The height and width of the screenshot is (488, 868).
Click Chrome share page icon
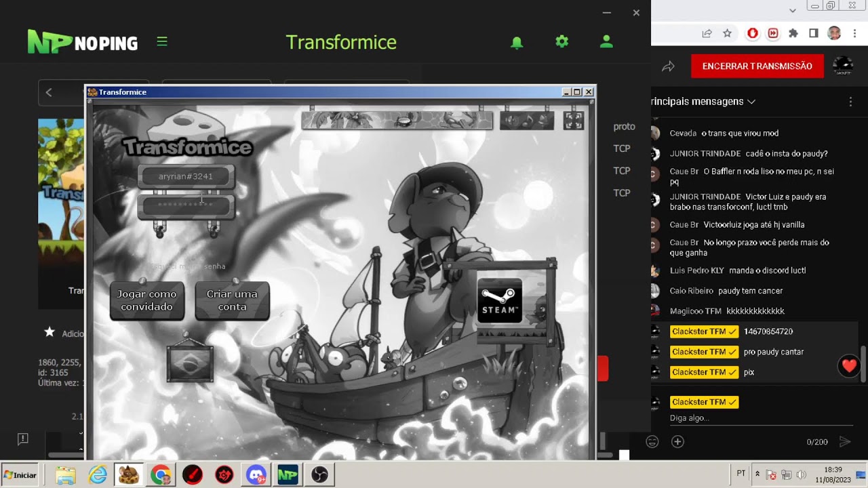pos(707,33)
